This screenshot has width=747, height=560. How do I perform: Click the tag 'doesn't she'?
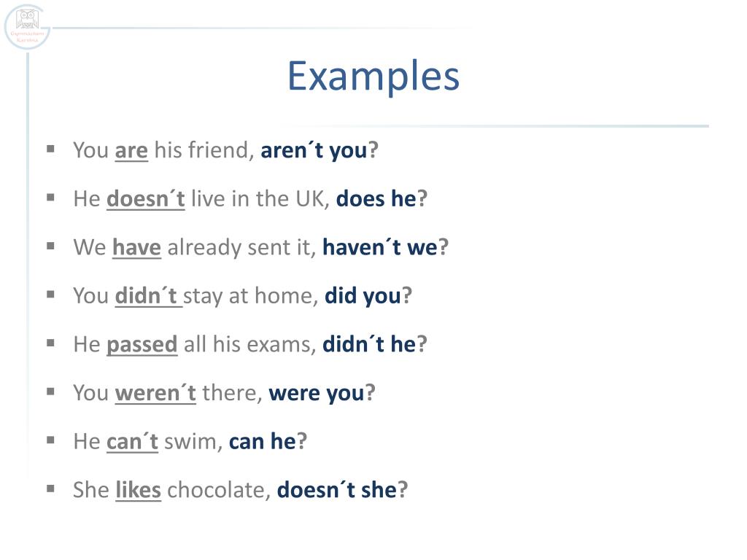click(x=337, y=491)
